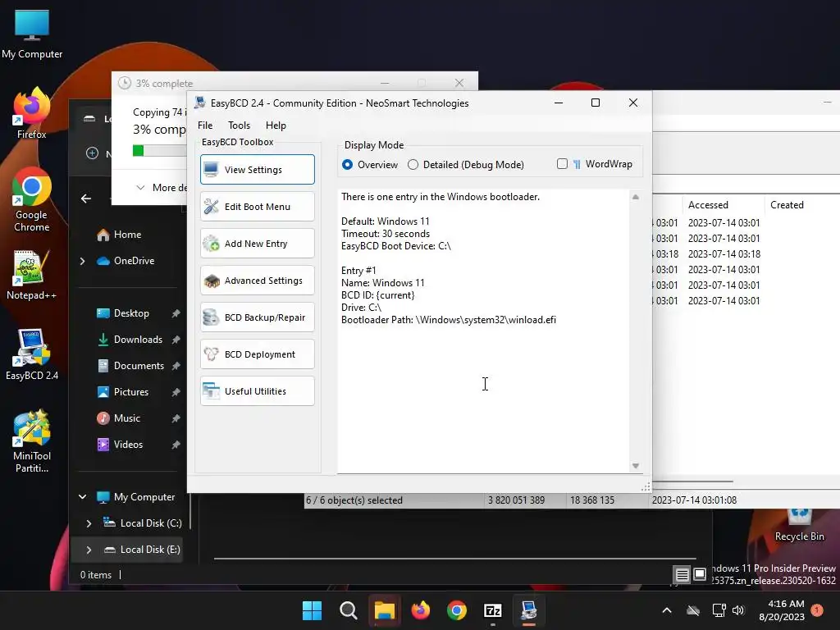The image size is (840, 630).
Task: Open Google Chrome from the taskbar
Action: [x=456, y=610]
